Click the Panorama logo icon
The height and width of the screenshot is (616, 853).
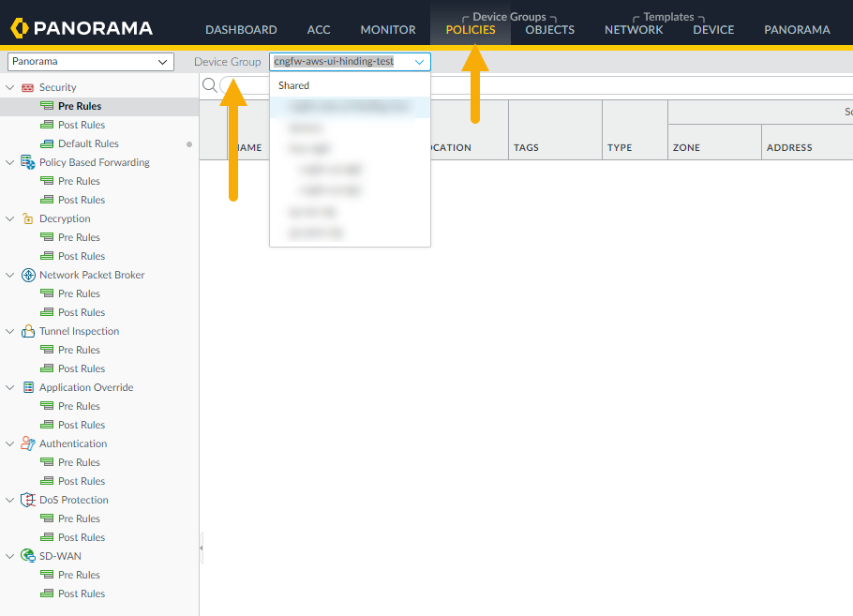20,28
